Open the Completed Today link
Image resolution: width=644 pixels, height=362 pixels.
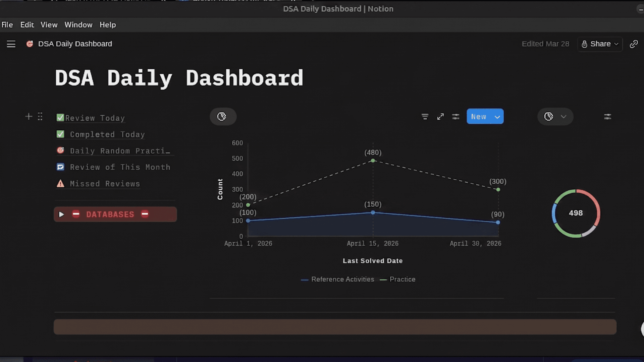pos(107,134)
